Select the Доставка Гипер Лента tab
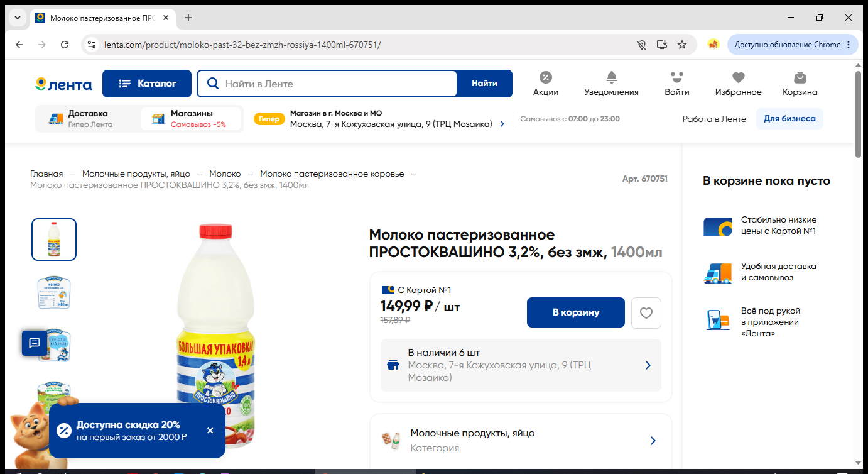Image resolution: width=868 pixels, height=474 pixels. pos(89,119)
